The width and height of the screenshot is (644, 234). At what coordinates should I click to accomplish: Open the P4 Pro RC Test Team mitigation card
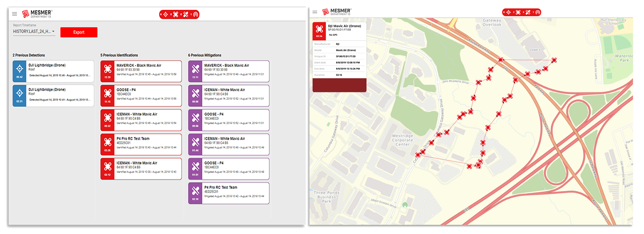[229, 193]
